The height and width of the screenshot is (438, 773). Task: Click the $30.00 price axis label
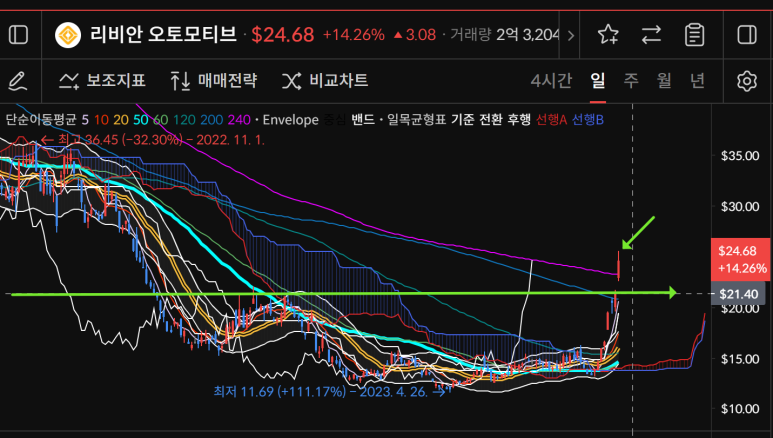click(x=740, y=207)
